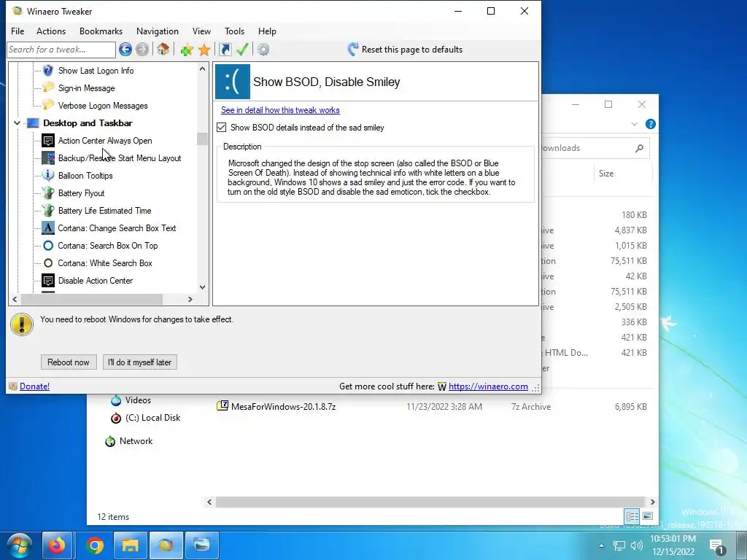Click the network tray icon
This screenshot has height=560, width=747.
(x=619, y=545)
